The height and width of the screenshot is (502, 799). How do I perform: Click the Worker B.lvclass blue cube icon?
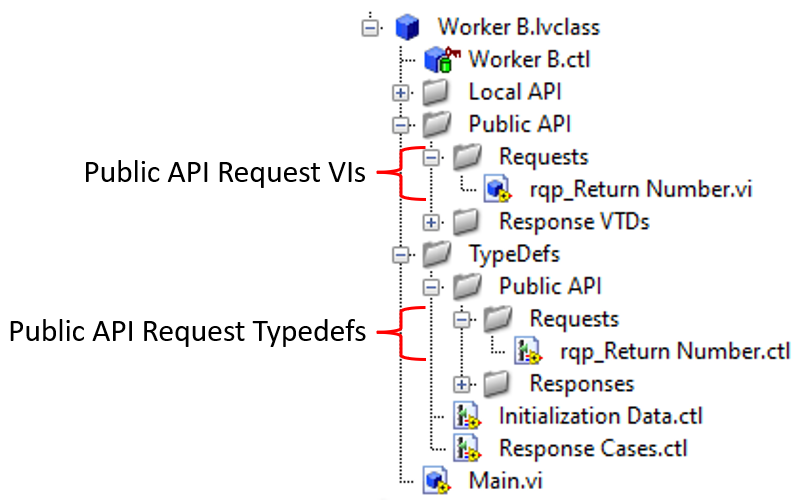[406, 26]
